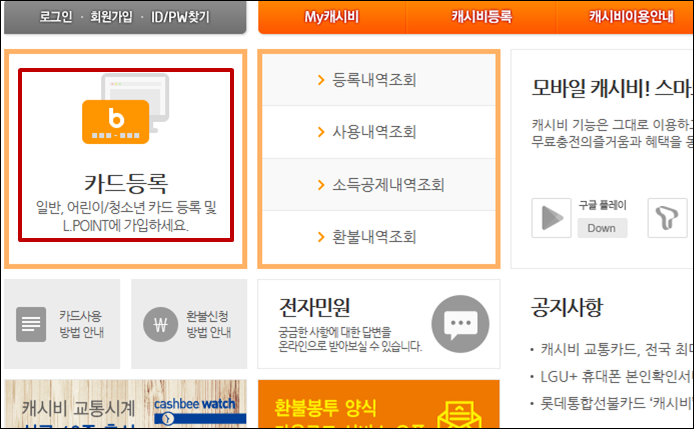Screen dimensions: 694x429
Task: Click the orange cashbee card icon
Action: [x=116, y=122]
